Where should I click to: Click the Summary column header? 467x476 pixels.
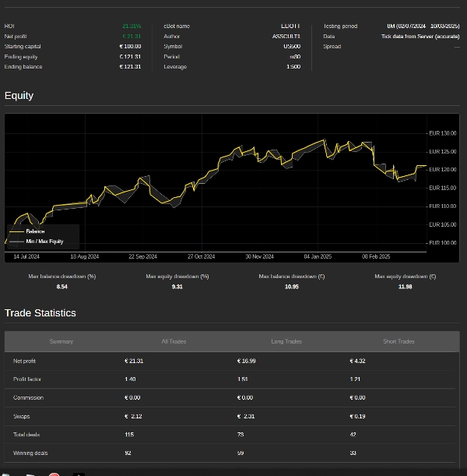coord(61,341)
